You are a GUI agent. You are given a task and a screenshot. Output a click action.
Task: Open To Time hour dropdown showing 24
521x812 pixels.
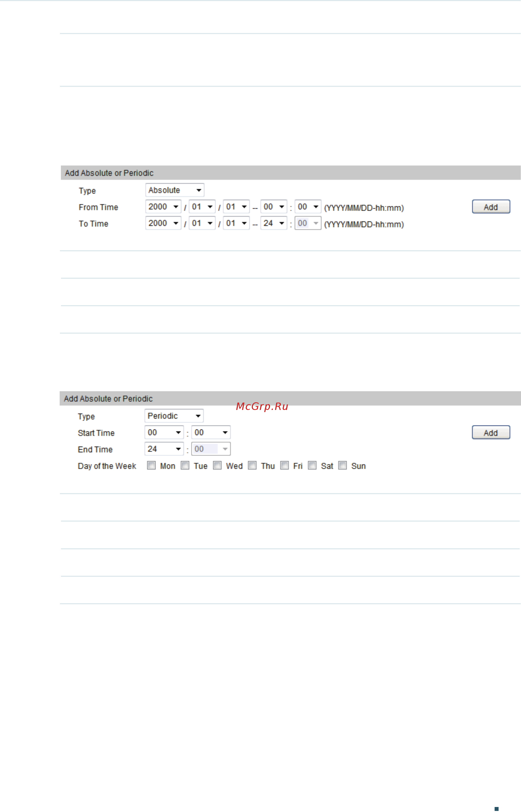(x=274, y=223)
